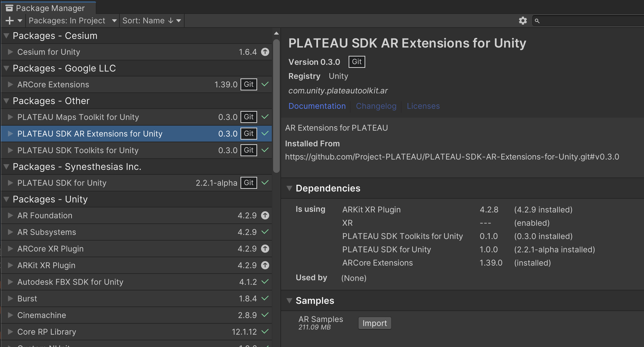Click ARKit XR Plugin dependency entry

pyautogui.click(x=371, y=210)
